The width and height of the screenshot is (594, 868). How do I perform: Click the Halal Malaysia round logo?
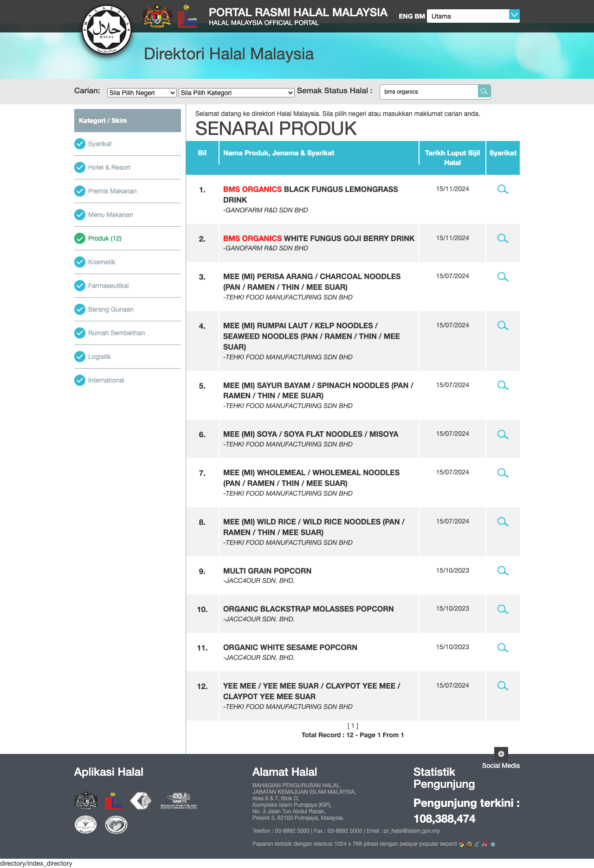(107, 30)
